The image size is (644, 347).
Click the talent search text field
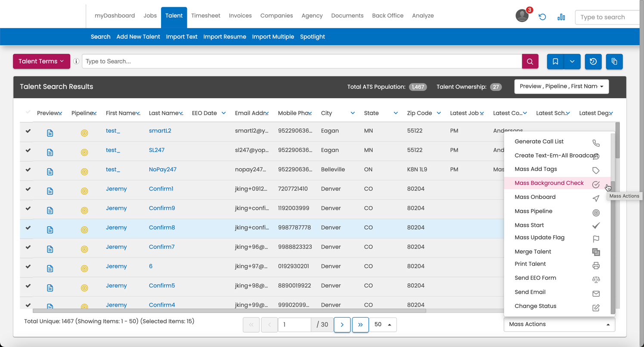tap(302, 61)
